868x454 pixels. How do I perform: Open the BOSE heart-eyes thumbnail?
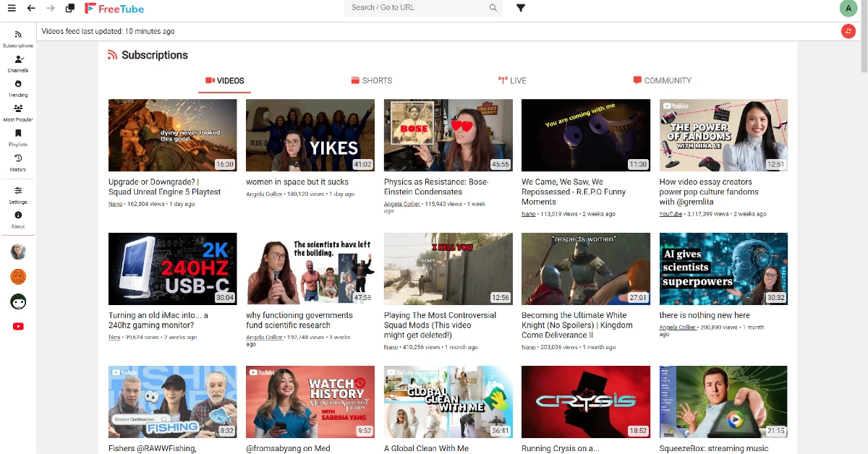pos(448,135)
